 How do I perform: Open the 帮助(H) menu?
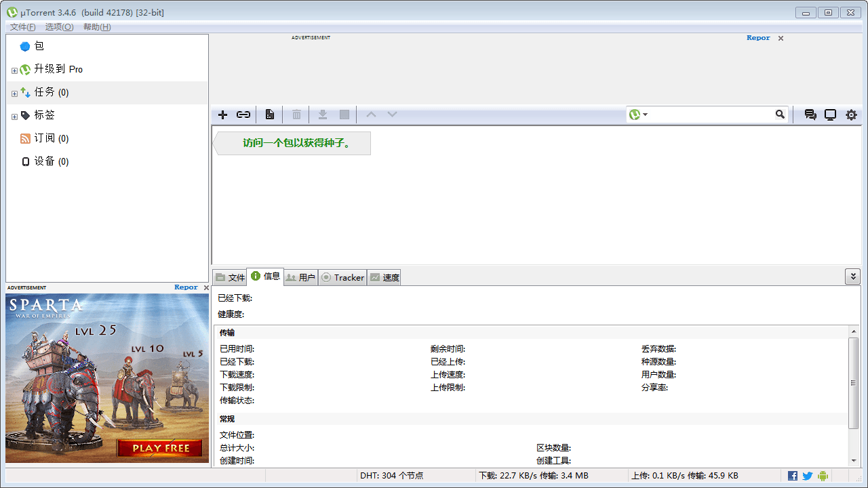[97, 27]
